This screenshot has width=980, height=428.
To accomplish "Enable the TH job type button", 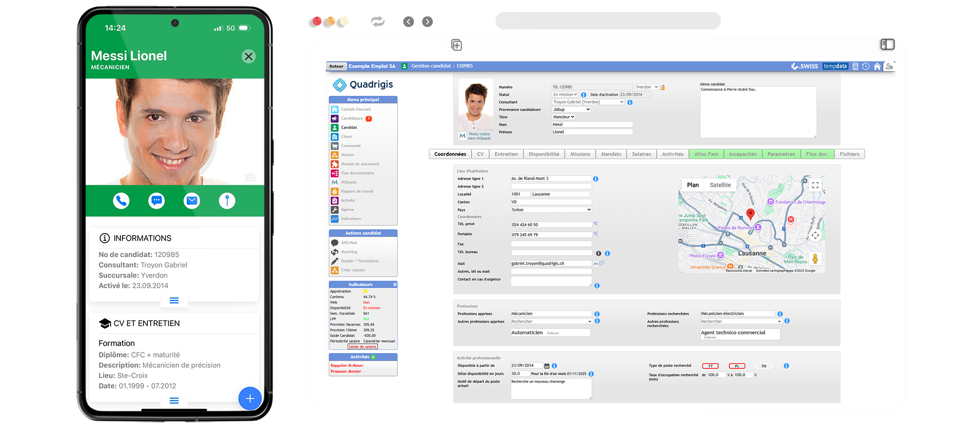I will tap(764, 366).
